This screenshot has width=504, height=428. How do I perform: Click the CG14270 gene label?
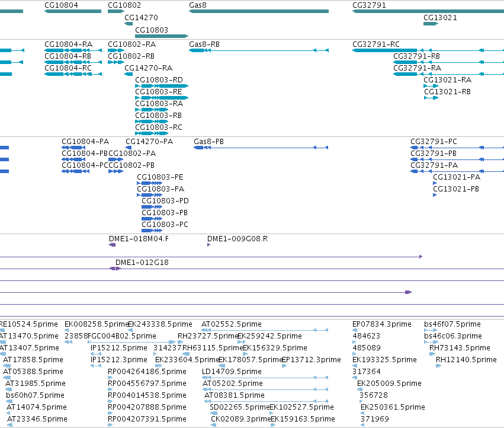[141, 17]
